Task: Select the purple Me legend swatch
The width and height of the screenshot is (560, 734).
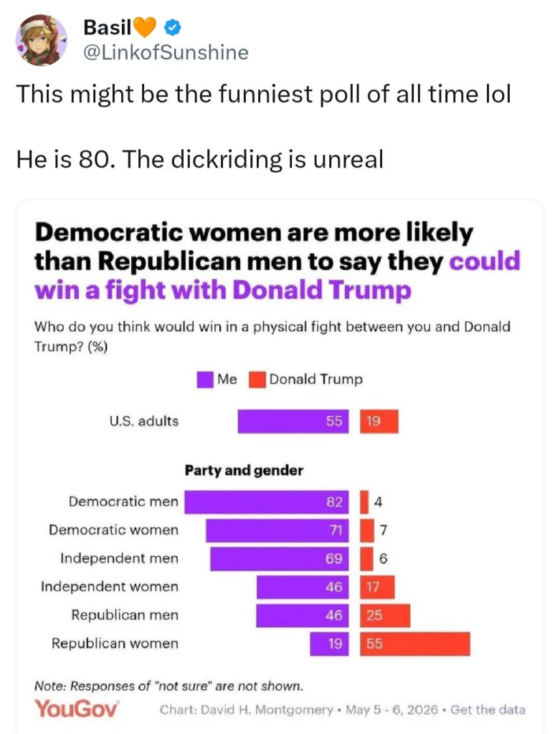Action: 205,380
